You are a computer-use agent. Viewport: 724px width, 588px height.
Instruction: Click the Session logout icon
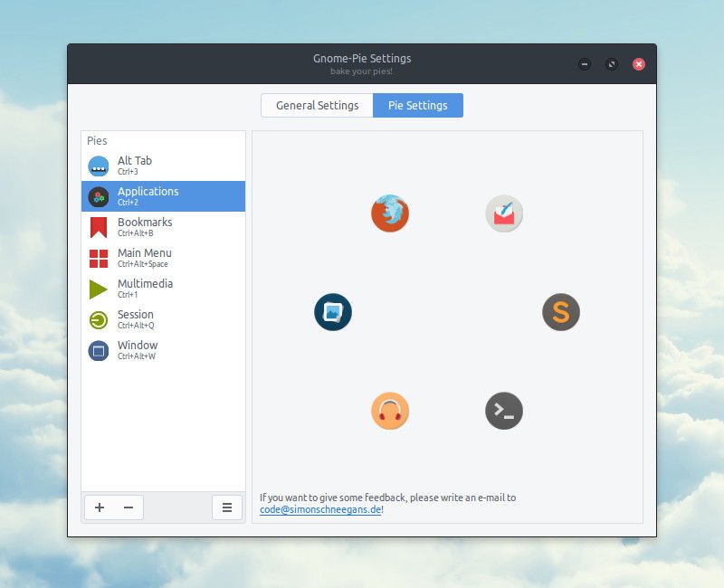coord(99,320)
